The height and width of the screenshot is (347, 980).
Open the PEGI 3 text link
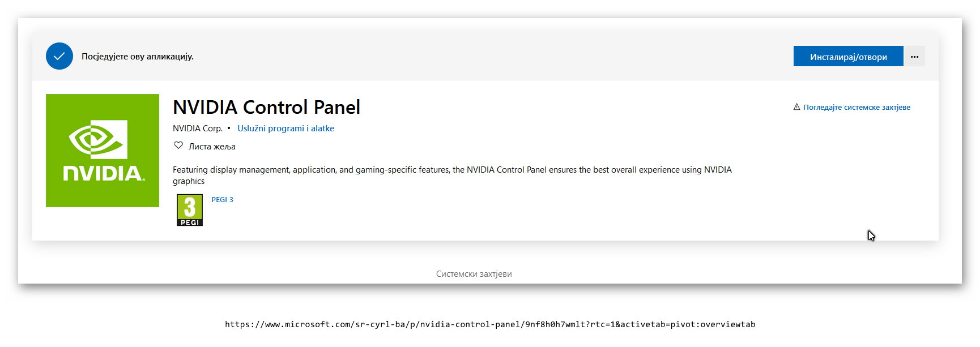tap(222, 200)
